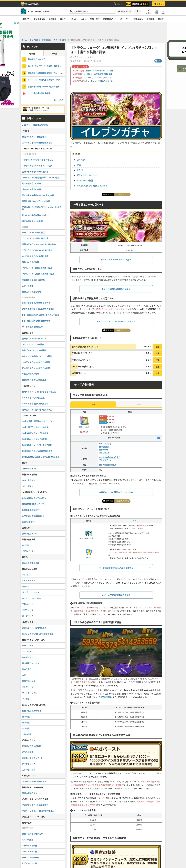Viewport: 186px width, 868px height.
Task: Click the ログイン button icon
Action: [x=158, y=4]
